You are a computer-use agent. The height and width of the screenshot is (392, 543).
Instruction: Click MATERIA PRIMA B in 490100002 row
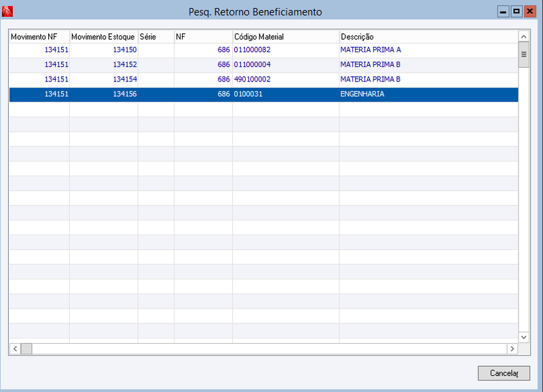coord(370,79)
